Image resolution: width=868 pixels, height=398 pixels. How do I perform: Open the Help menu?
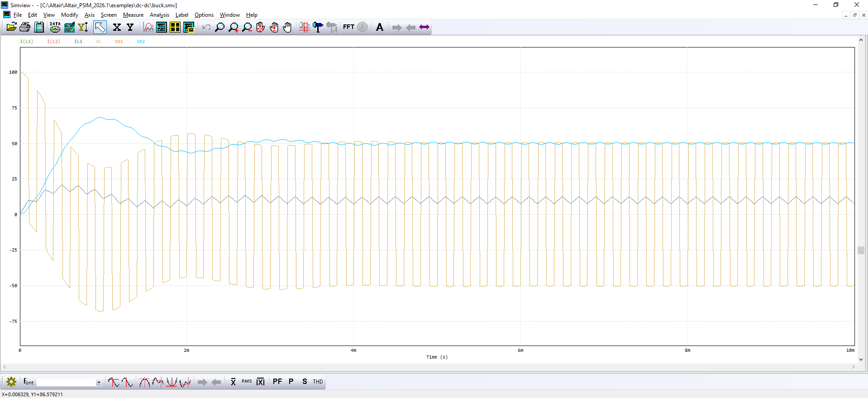pos(252,15)
